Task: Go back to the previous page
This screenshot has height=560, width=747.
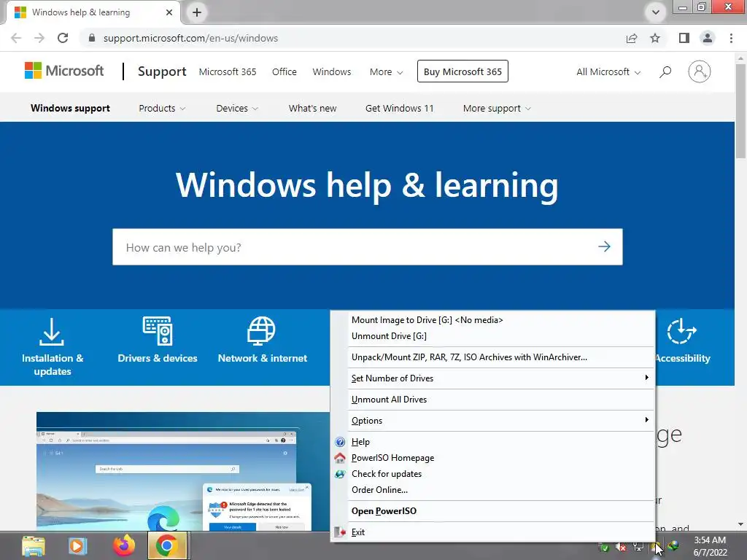Action: pos(16,38)
